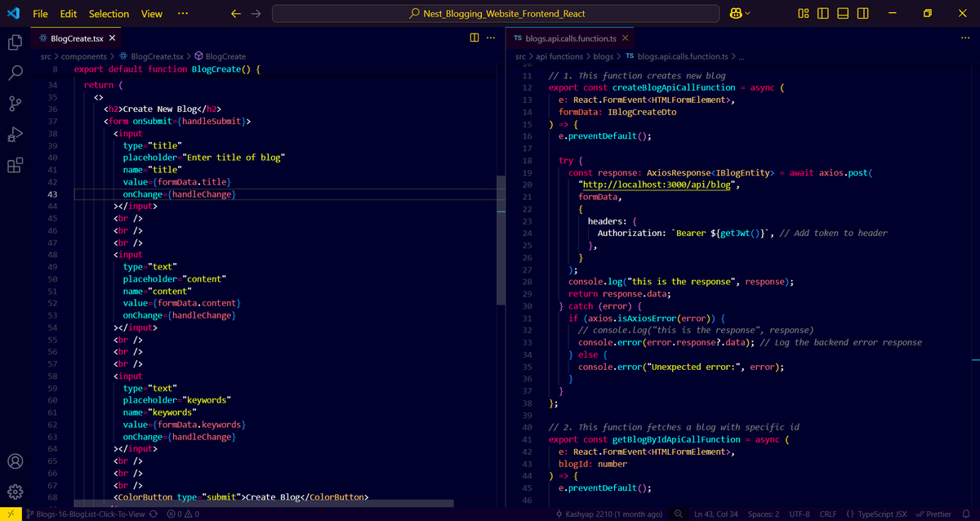
Task: Split the left editor group
Action: coord(474,38)
